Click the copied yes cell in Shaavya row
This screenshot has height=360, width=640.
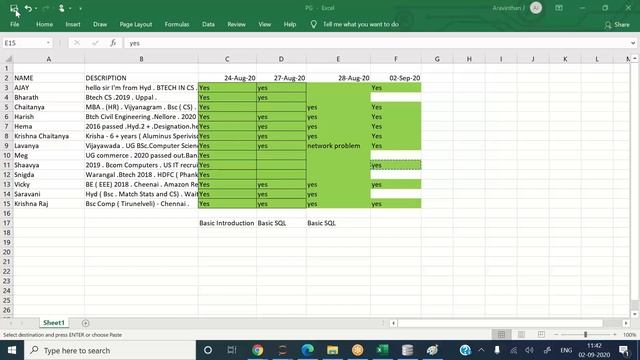click(x=396, y=165)
